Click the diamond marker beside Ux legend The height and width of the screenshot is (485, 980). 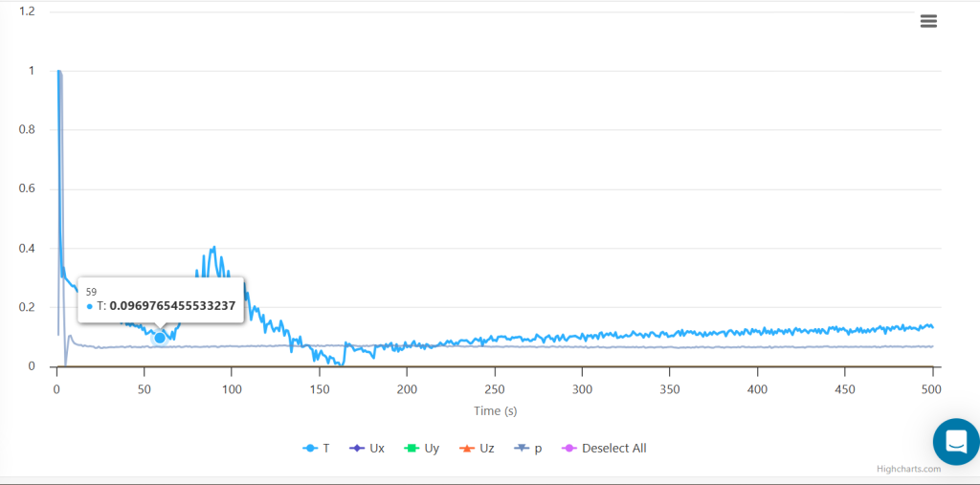tap(356, 448)
